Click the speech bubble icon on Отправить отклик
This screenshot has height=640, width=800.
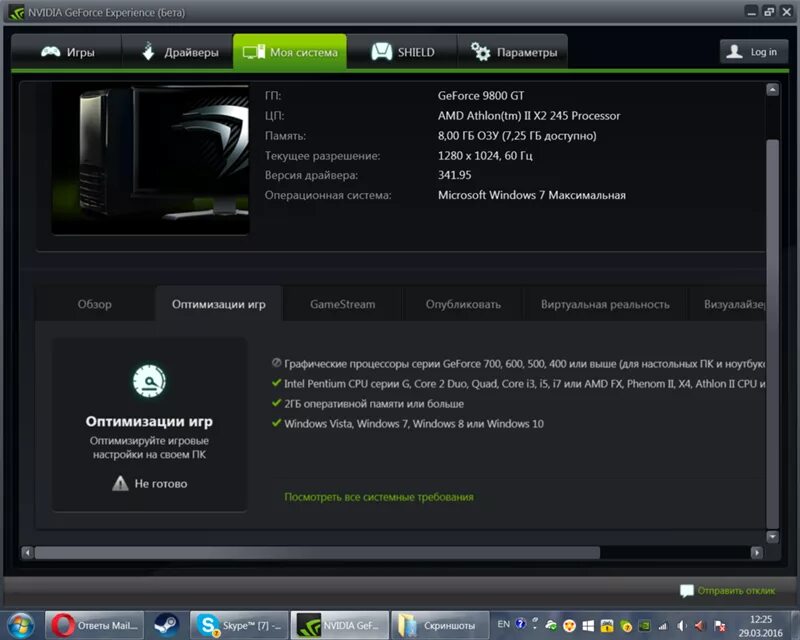[686, 590]
